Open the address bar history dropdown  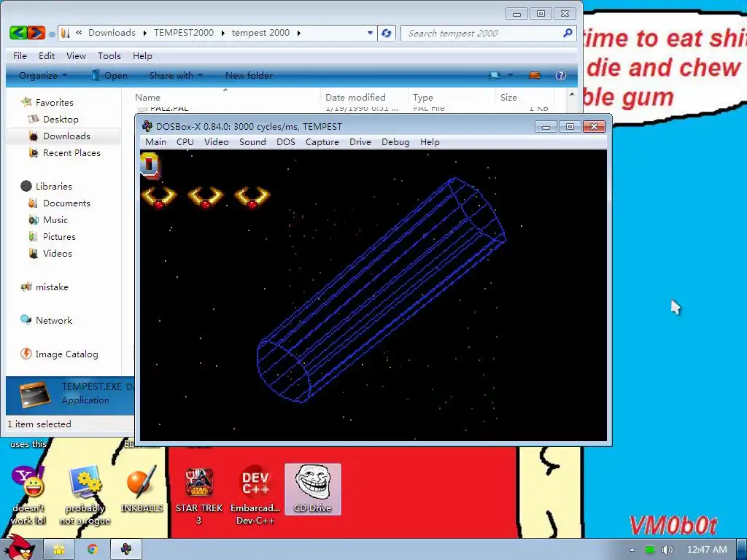click(370, 33)
